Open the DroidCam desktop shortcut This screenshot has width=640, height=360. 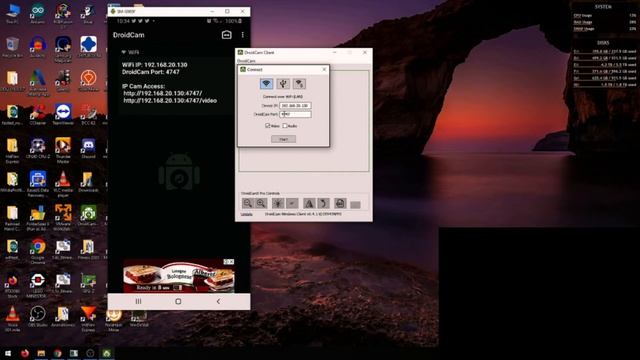(x=88, y=215)
